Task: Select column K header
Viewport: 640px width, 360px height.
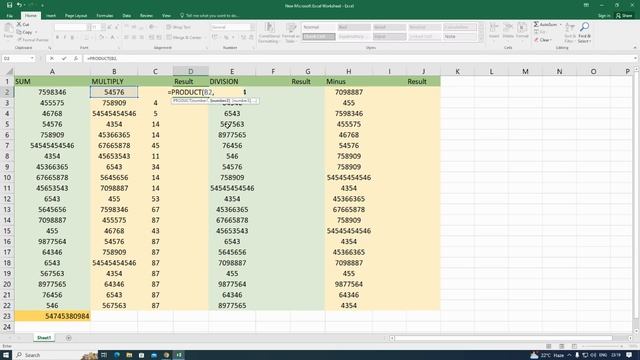Action: coord(457,71)
